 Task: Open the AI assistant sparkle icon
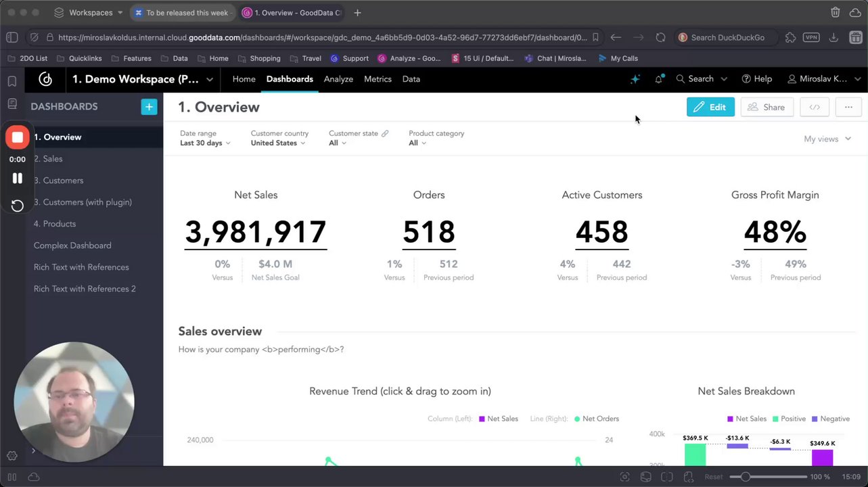click(x=635, y=79)
